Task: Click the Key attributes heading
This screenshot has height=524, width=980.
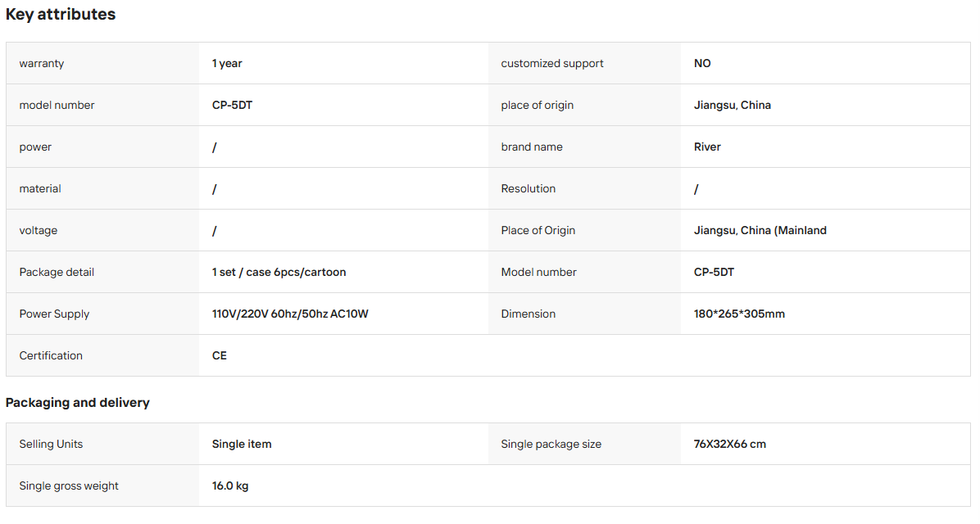Action: [x=61, y=15]
